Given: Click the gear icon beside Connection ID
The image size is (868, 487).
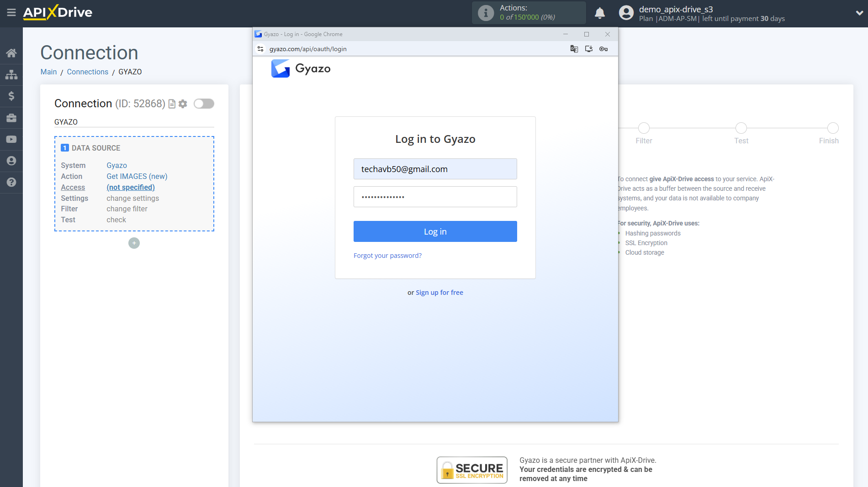Looking at the screenshot, I should 183,104.
